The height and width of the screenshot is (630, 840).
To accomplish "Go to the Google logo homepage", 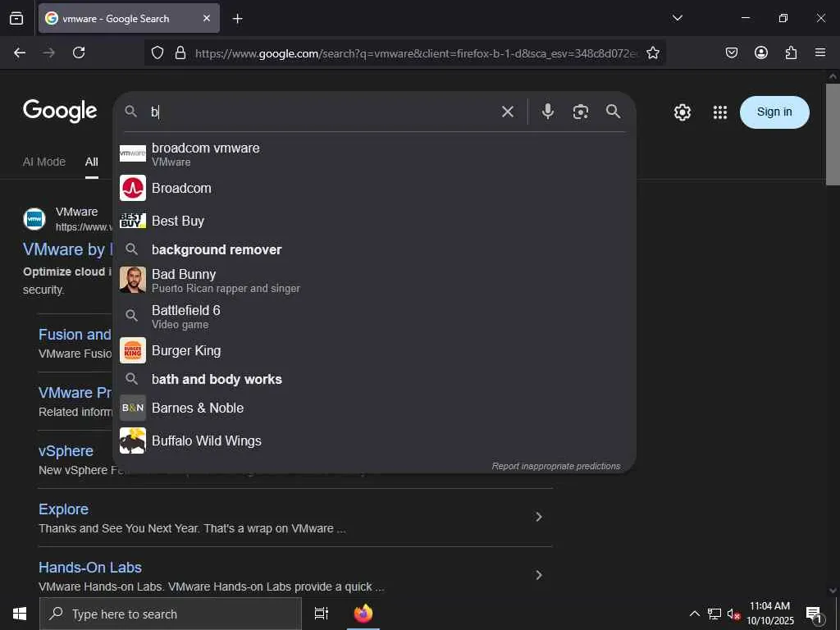I will pos(60,111).
